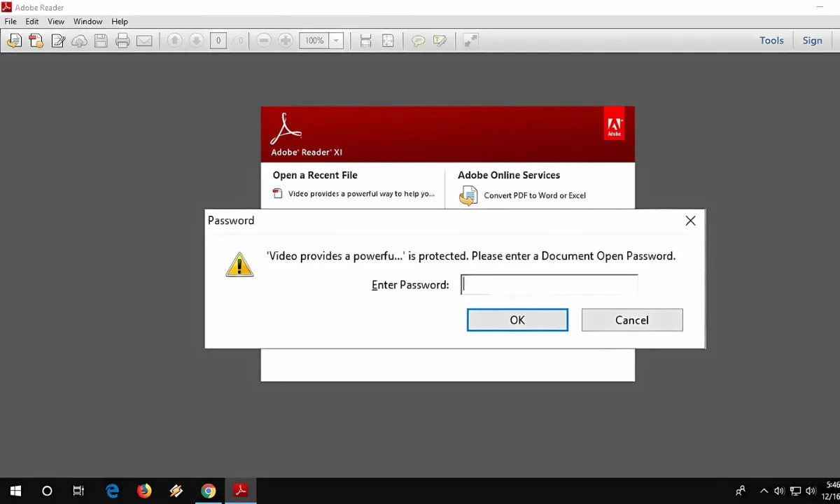Image resolution: width=840 pixels, height=504 pixels.
Task: Click the Save (floppy disk) icon
Action: 101,41
